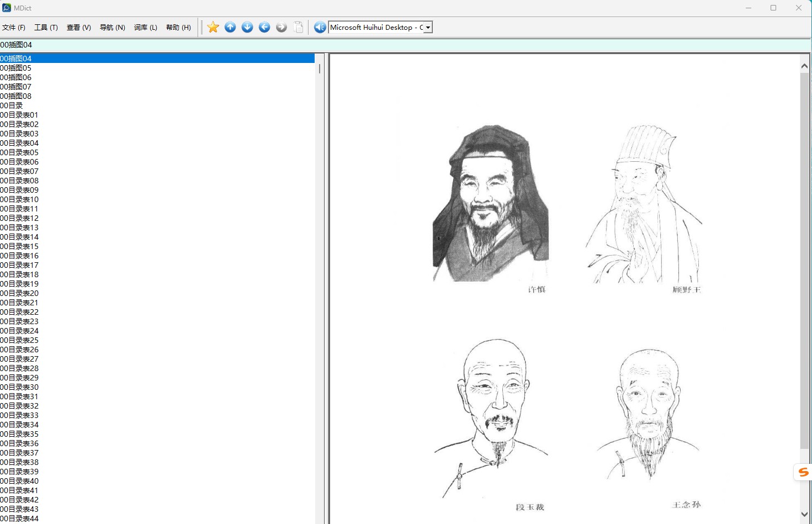Click the clipboard paste icon
The width and height of the screenshot is (812, 524).
pos(299,27)
